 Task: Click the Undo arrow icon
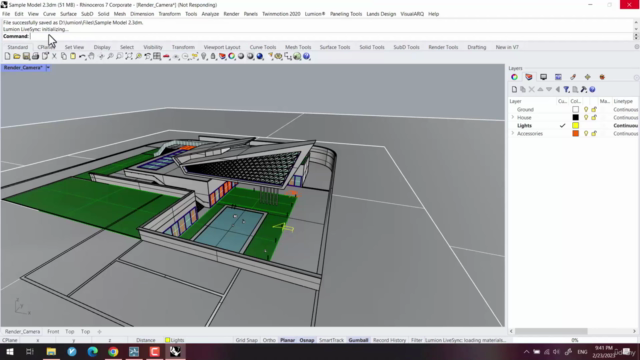[x=82, y=56]
